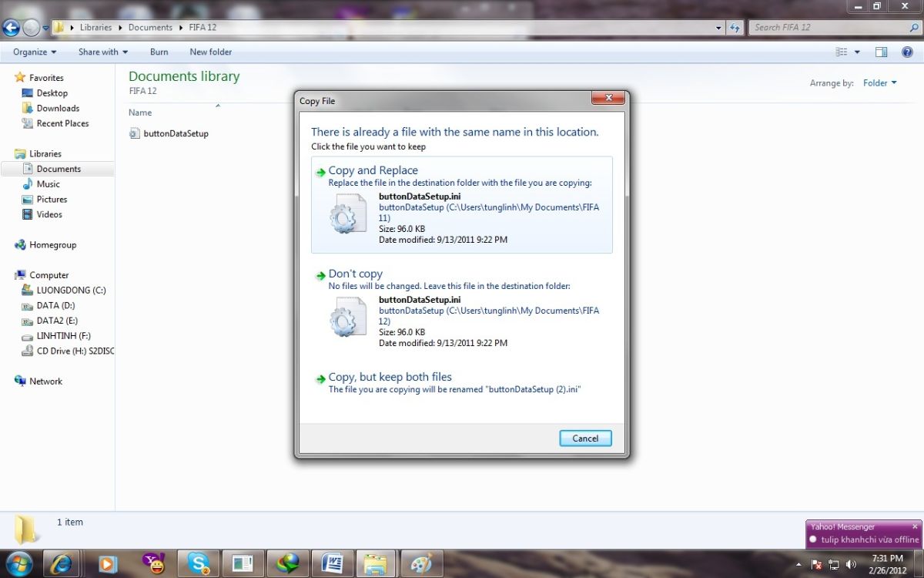Open the view options dropdown arrow
The image size is (924, 578).
tap(857, 52)
